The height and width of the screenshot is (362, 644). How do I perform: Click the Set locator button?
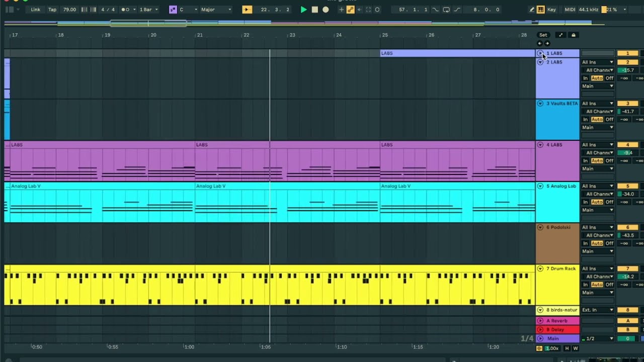(543, 35)
